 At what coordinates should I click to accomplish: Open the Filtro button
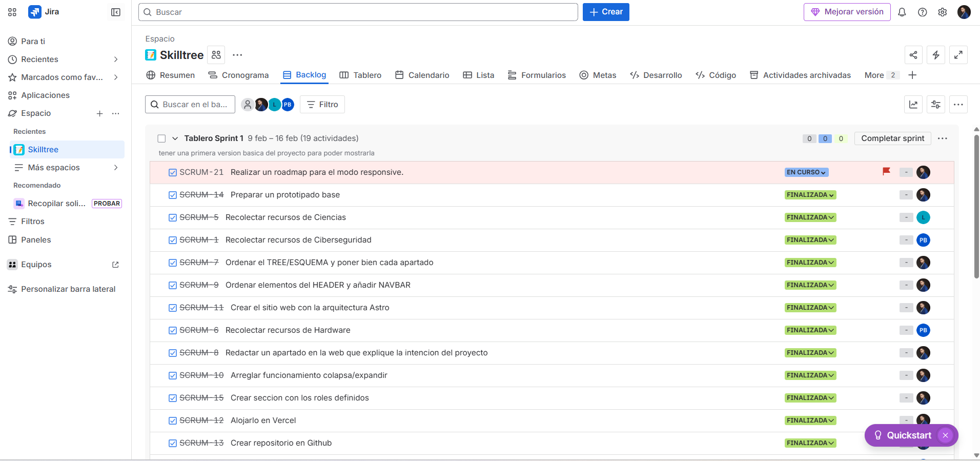(322, 105)
